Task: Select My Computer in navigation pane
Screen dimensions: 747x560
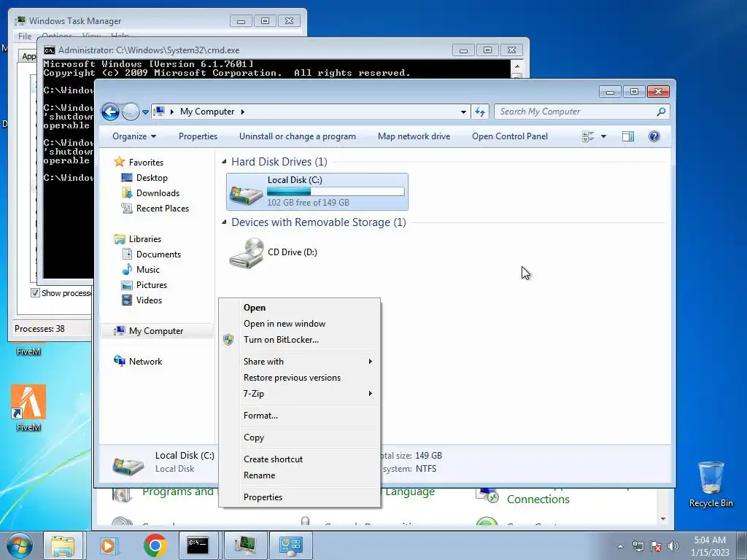Action: (x=157, y=331)
